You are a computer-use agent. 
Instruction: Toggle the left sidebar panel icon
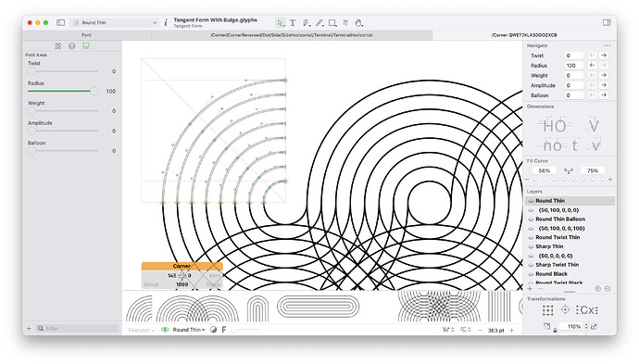(61, 23)
